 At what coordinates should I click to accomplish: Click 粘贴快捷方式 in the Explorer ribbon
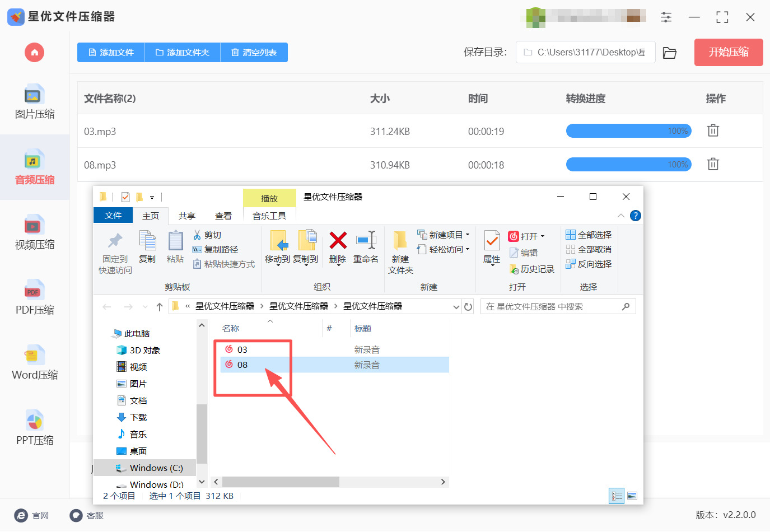coord(223,264)
